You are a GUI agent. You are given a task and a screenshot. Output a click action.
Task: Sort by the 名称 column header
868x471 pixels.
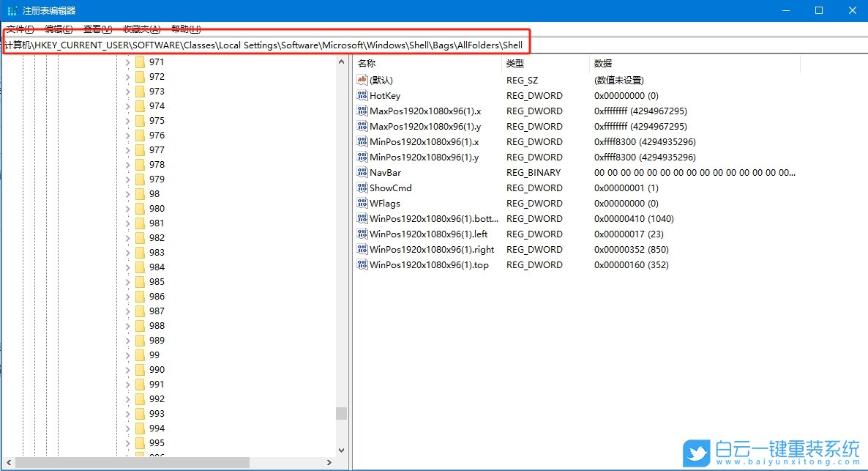point(366,63)
